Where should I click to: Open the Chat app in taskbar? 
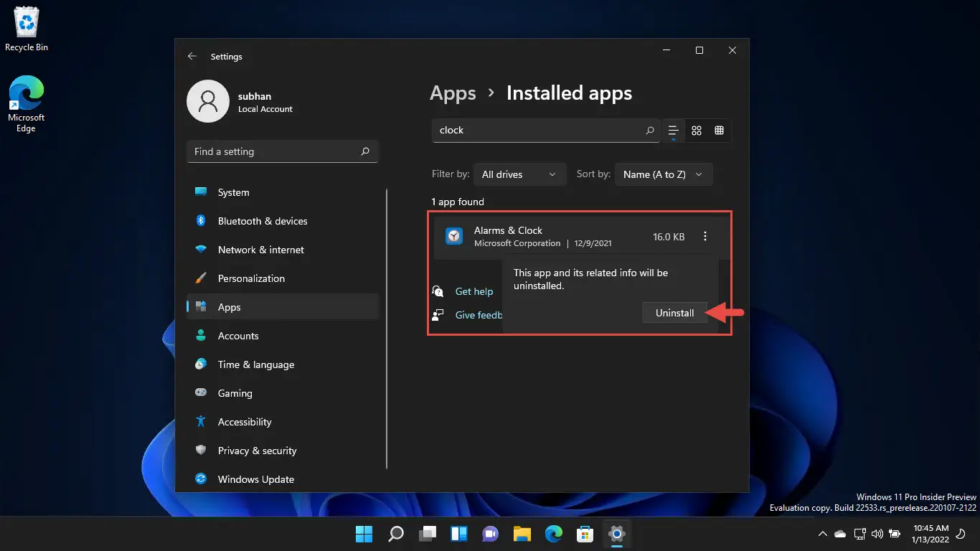pyautogui.click(x=491, y=534)
